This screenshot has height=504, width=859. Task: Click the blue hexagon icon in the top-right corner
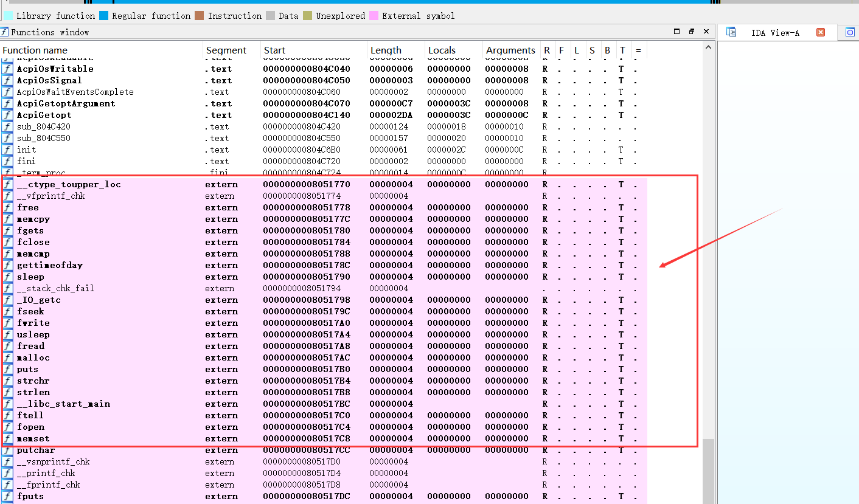pos(851,32)
